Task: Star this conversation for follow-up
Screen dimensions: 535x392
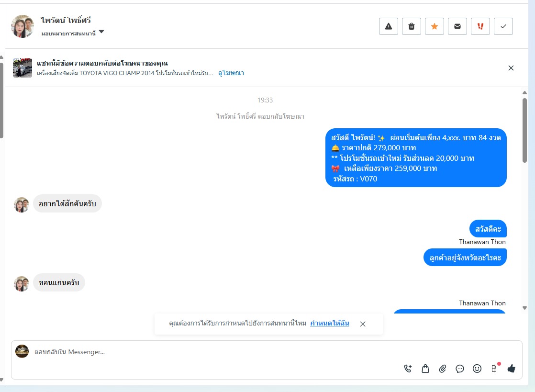Action: (x=435, y=26)
